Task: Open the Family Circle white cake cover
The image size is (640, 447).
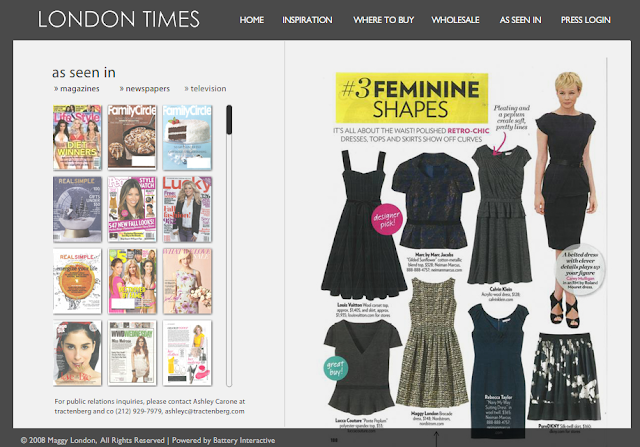Action: (187, 137)
